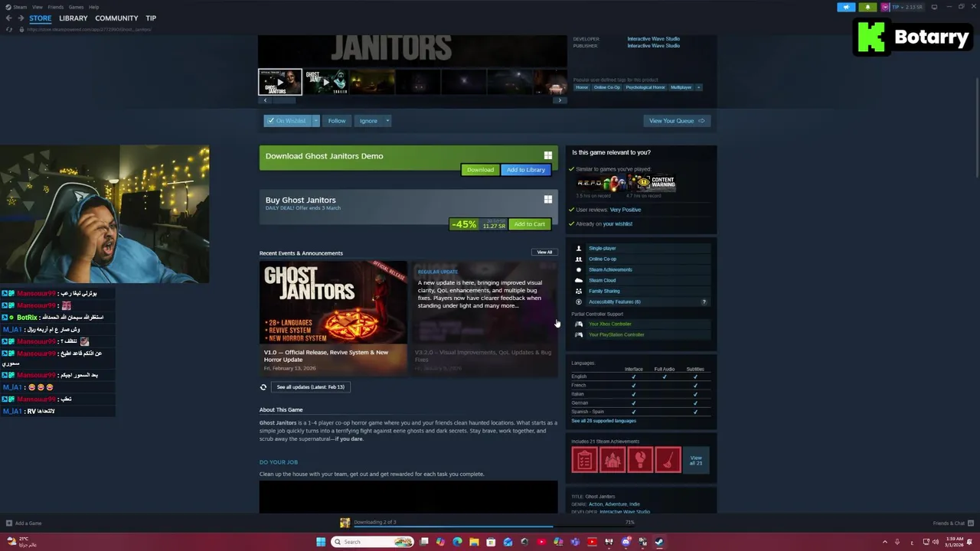This screenshot has height=551, width=980.
Task: Open the V3.2.0 Visual Improvements update
Action: click(485, 318)
